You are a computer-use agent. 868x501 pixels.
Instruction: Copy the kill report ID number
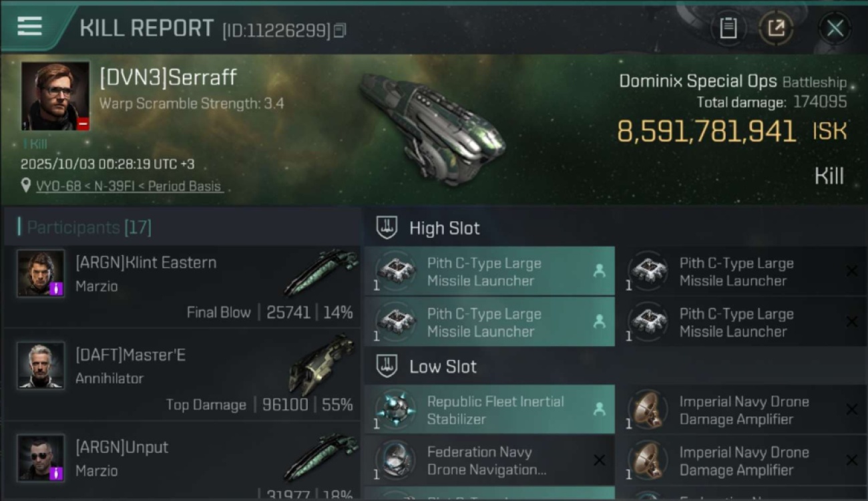coord(341,31)
